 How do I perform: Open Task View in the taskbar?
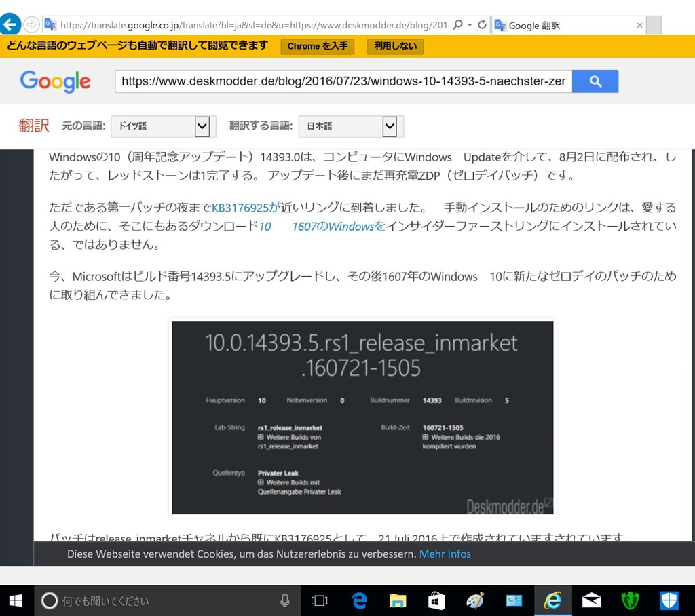click(x=319, y=601)
